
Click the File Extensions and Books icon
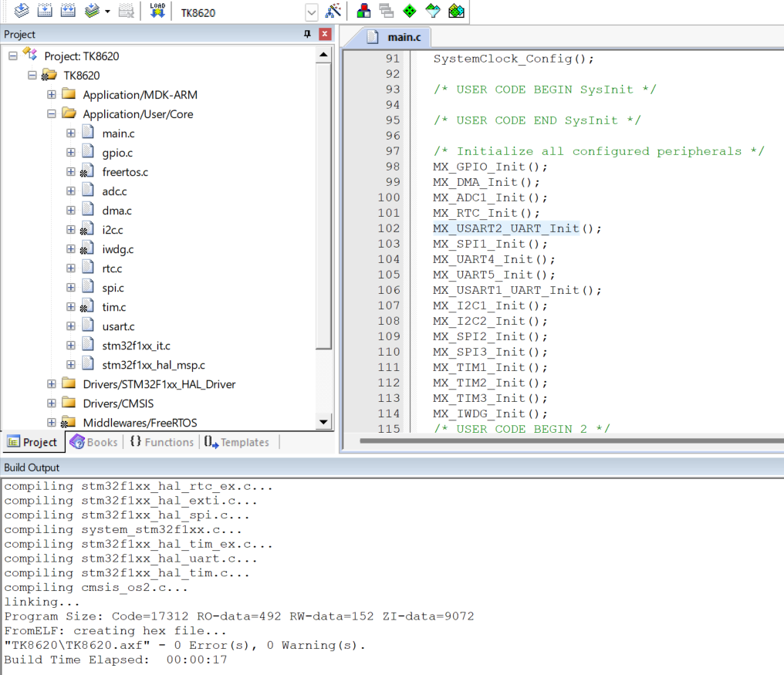pos(363,11)
